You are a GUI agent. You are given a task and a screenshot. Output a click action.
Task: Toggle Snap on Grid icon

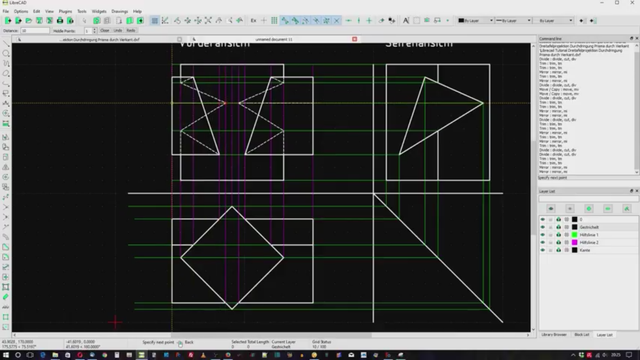click(274, 20)
